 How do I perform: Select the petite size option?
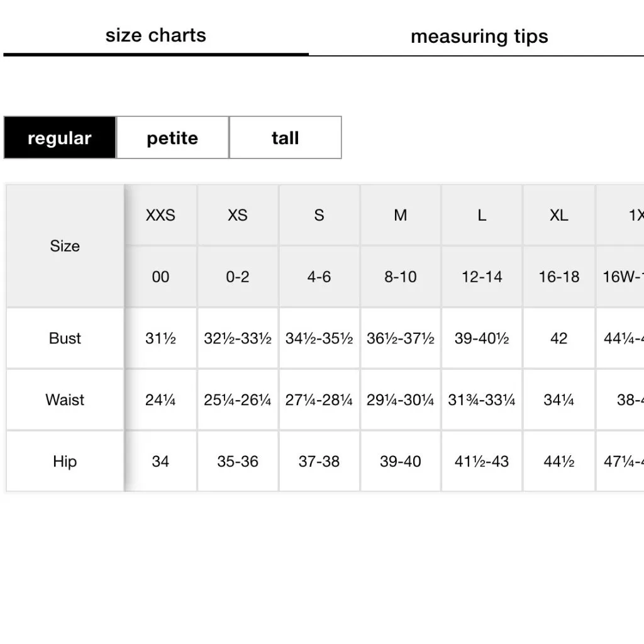[172, 138]
